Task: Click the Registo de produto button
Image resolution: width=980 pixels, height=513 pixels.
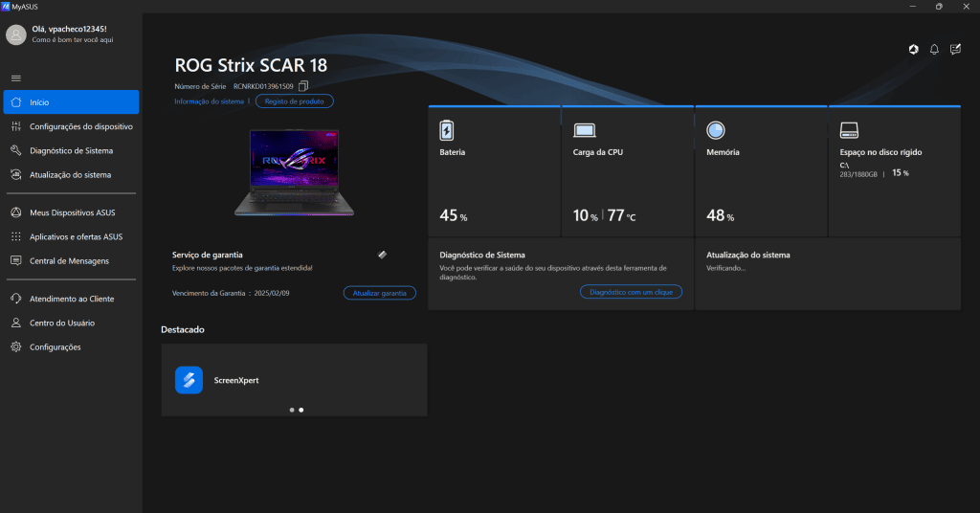Action: [x=295, y=101]
